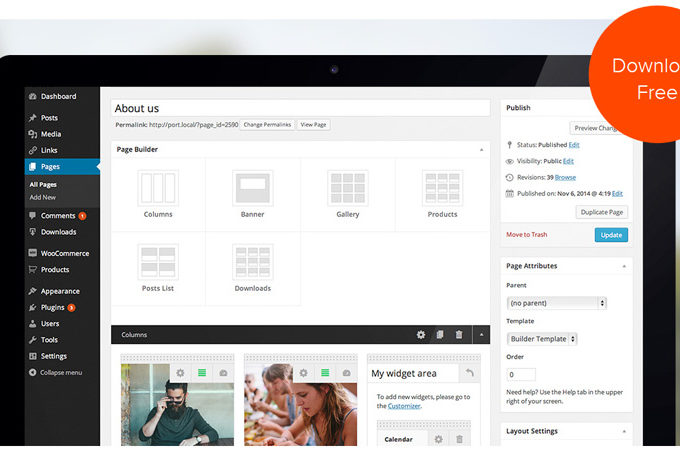Open Plugins in the sidebar menu
Image resolution: width=680 pixels, height=457 pixels.
point(52,307)
